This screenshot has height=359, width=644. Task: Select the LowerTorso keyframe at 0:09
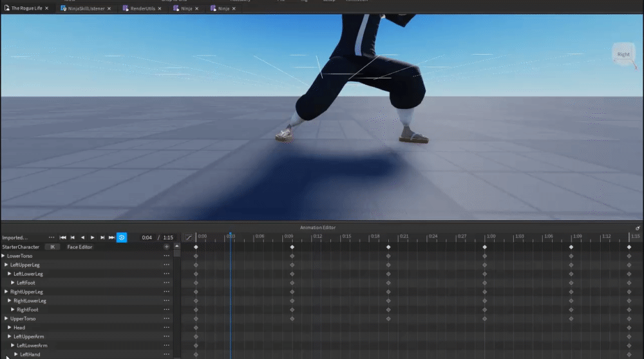tap(292, 256)
